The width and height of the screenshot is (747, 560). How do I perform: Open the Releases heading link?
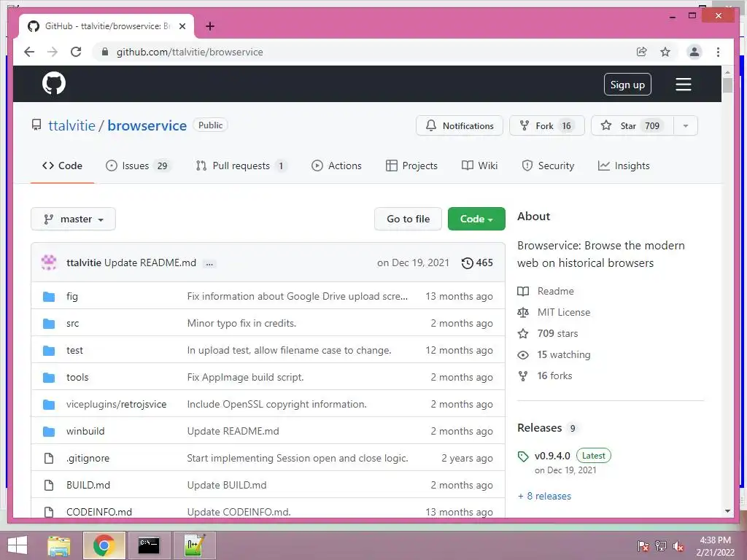click(x=539, y=427)
